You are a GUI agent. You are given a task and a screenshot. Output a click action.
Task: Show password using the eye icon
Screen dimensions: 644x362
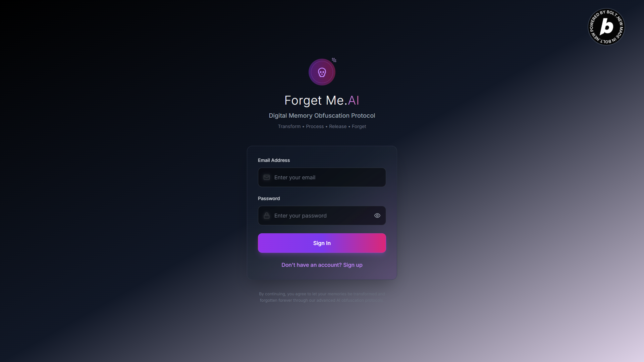click(377, 216)
